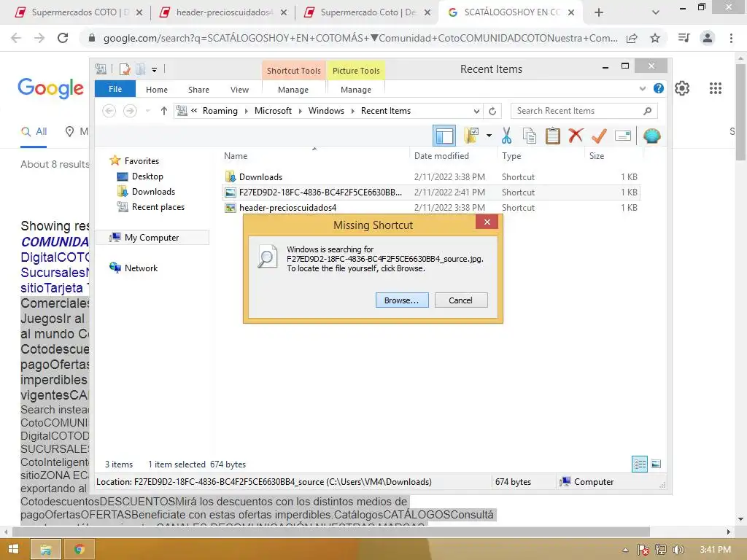
Task: Open Google apps grid icon
Action: 716,88
